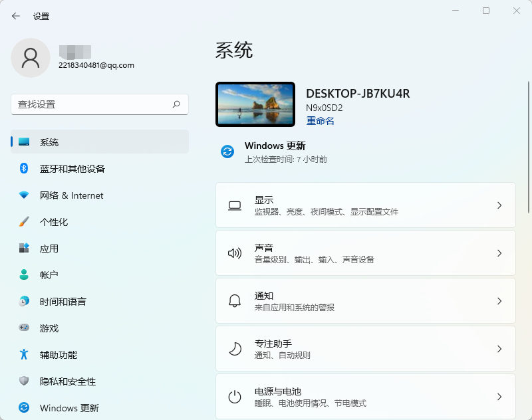
Task: Click the search magnifier icon
Action: pos(176,104)
